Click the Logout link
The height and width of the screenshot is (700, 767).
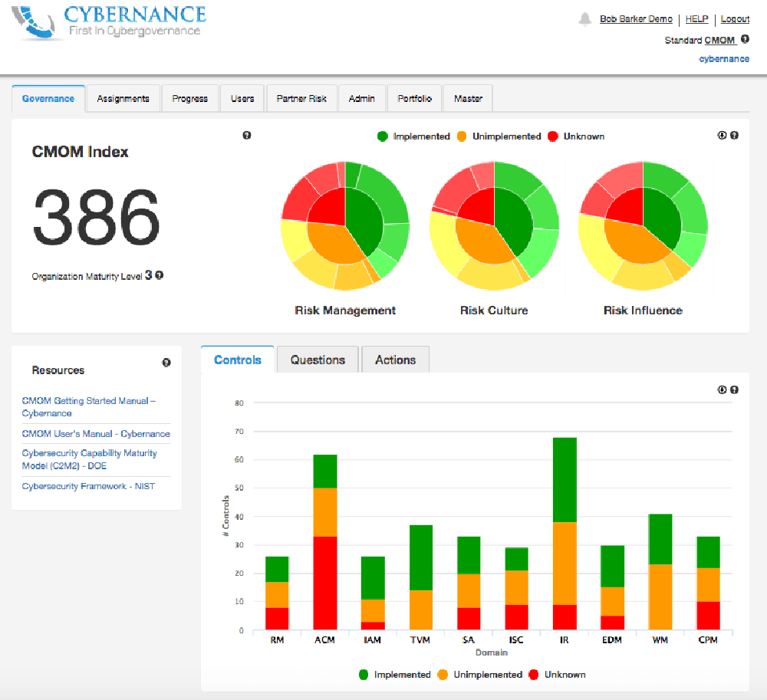point(735,19)
